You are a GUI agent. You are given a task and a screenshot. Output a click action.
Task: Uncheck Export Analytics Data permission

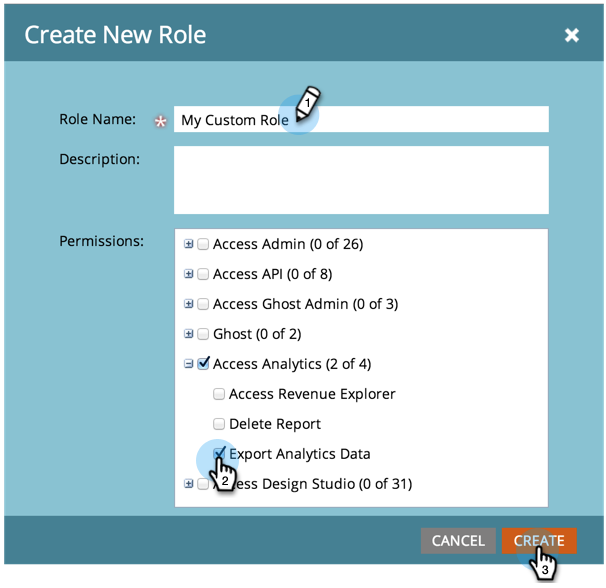pos(219,453)
